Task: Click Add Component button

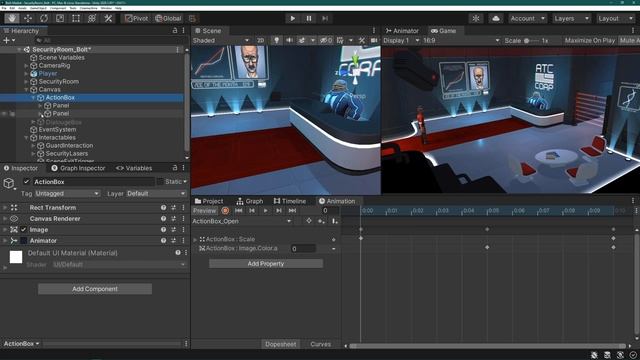Action: point(95,289)
